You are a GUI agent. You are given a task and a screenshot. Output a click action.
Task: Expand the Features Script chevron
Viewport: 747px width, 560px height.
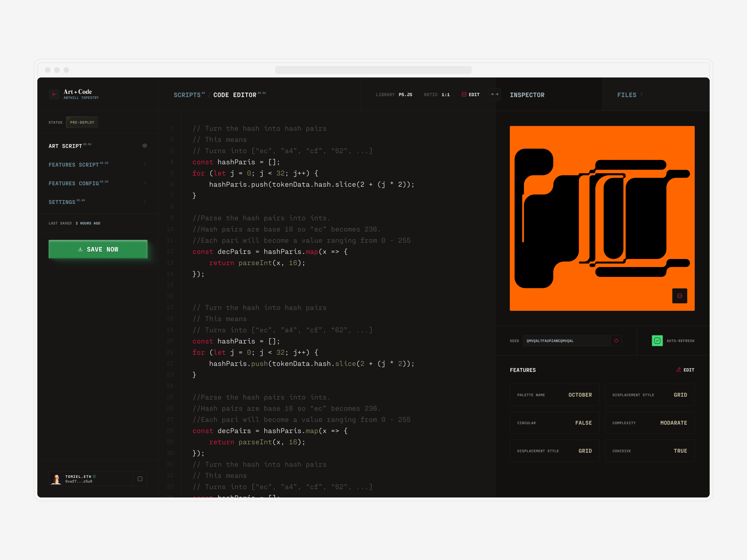[x=144, y=164]
